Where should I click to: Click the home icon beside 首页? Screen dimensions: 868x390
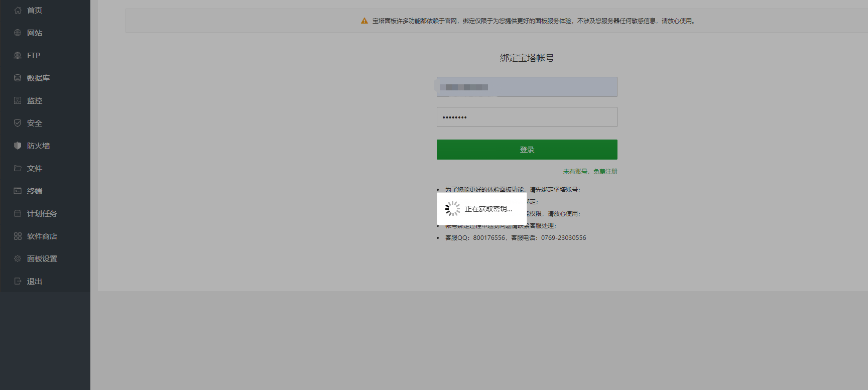(x=18, y=10)
